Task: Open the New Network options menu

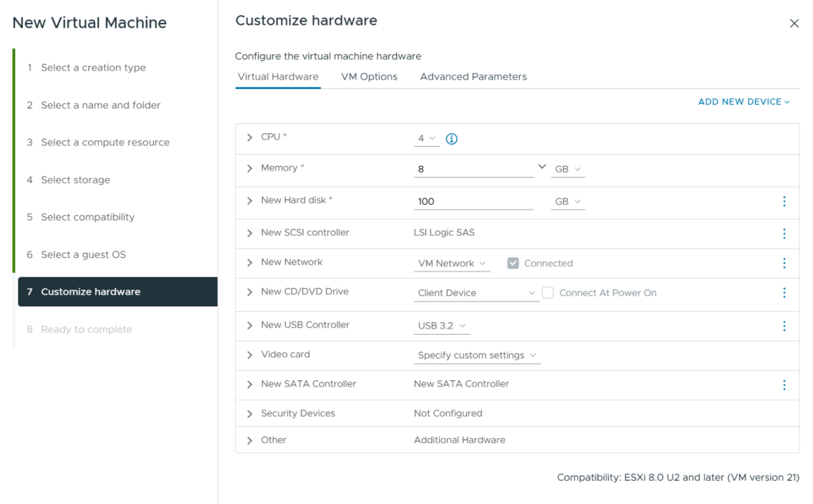Action: point(784,264)
